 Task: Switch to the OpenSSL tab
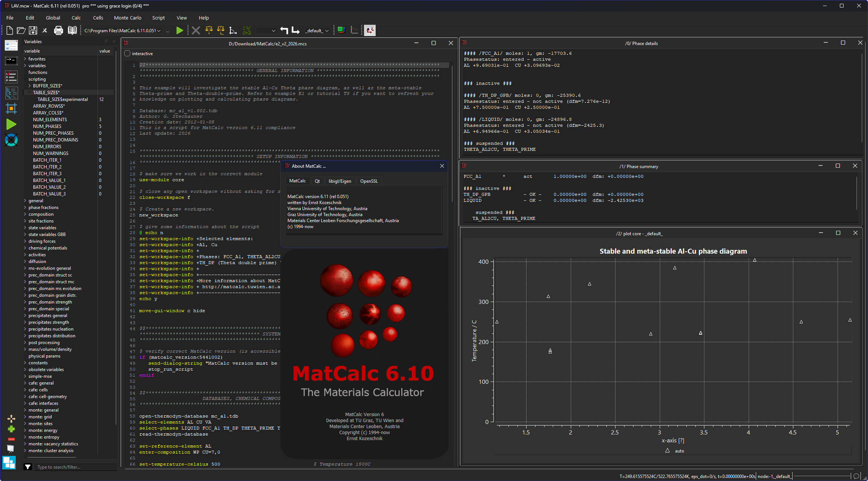point(369,181)
